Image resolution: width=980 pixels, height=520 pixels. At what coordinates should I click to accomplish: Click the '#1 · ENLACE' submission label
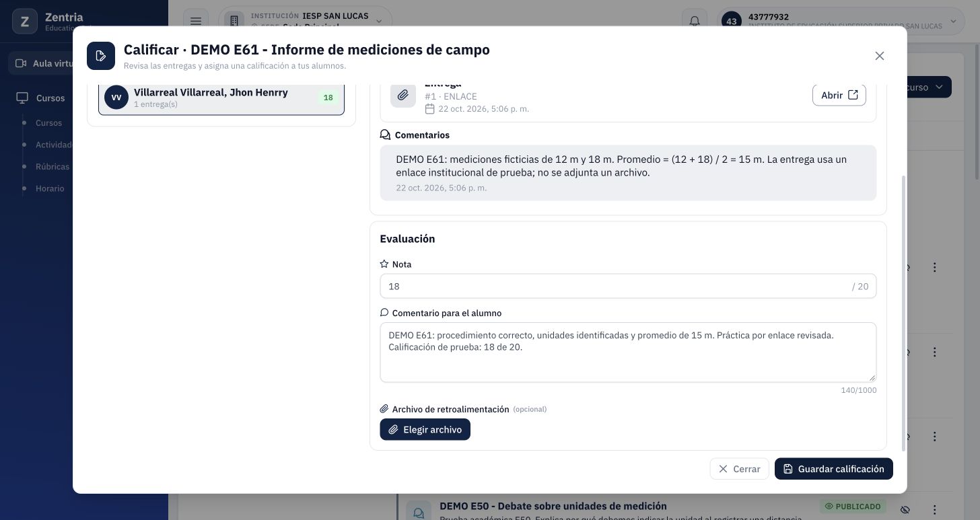click(x=450, y=96)
